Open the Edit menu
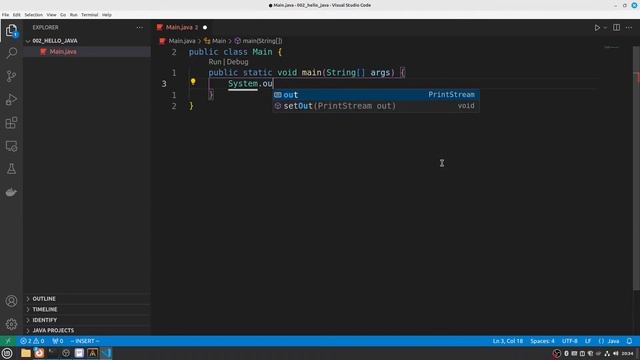This screenshot has width=640, height=360. [16, 15]
